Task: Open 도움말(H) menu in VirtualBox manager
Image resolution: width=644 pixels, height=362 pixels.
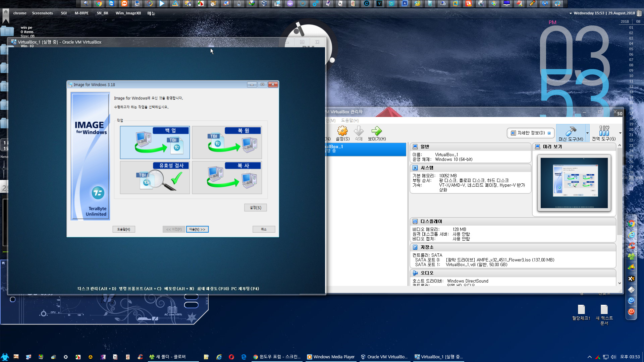Action: (x=350, y=120)
